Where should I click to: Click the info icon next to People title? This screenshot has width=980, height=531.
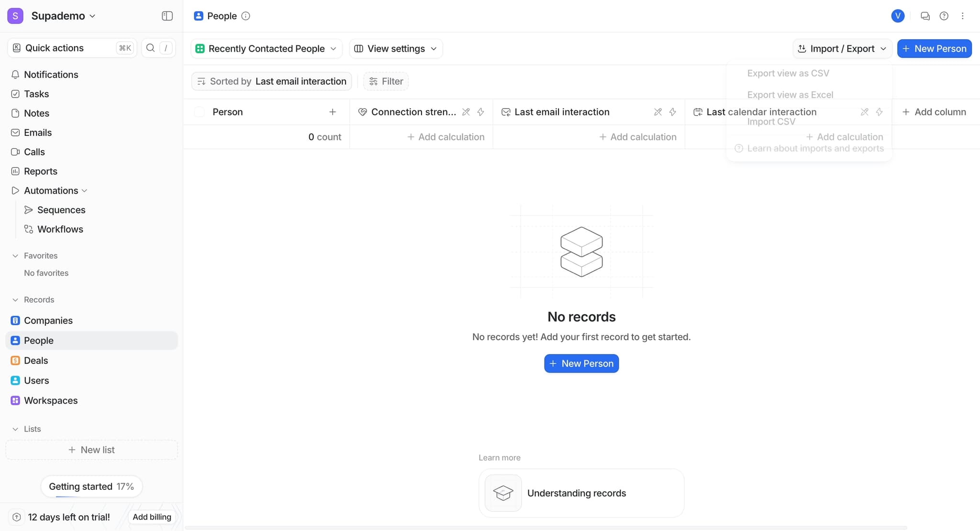tap(245, 16)
